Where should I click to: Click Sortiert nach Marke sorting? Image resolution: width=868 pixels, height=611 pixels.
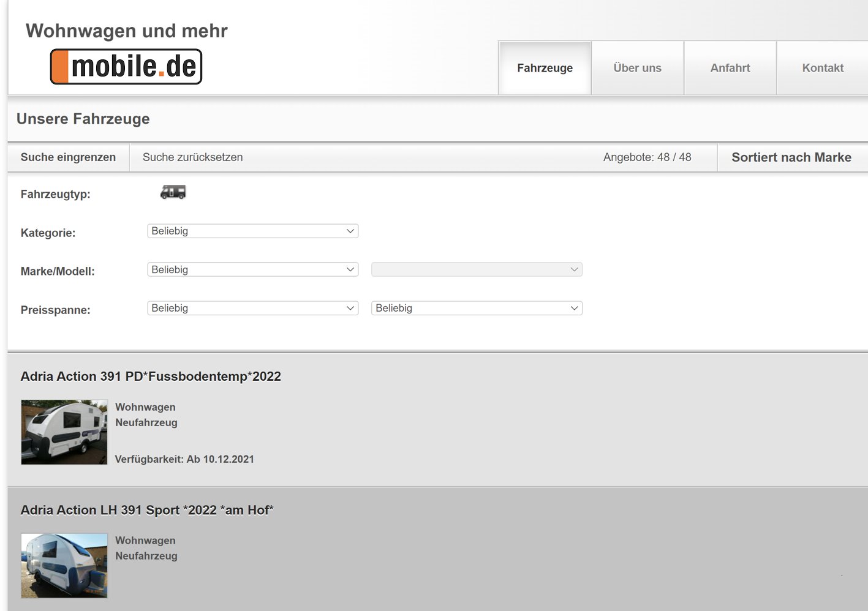click(791, 157)
